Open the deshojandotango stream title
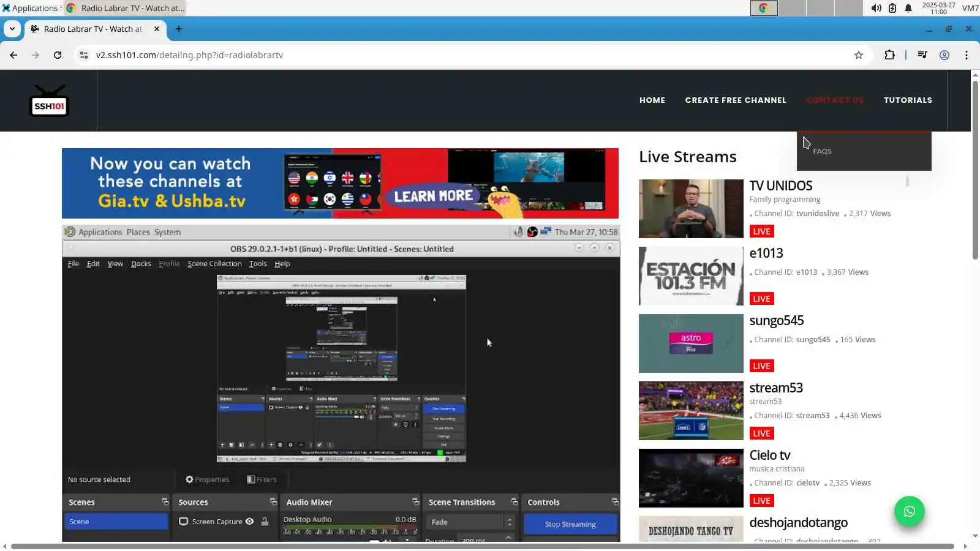The width and height of the screenshot is (980, 551). tap(798, 522)
